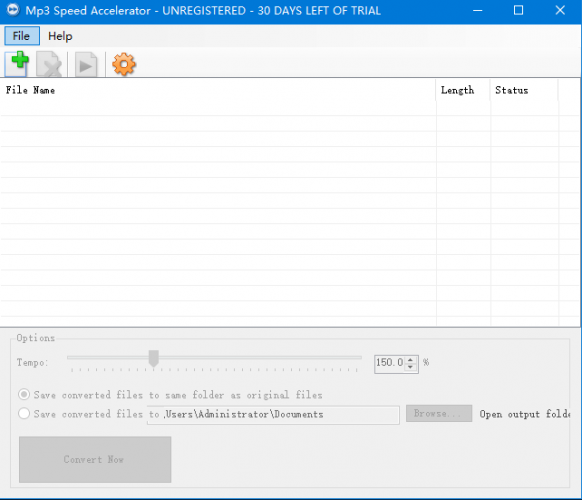
Task: Open the File menu
Action: coord(22,36)
